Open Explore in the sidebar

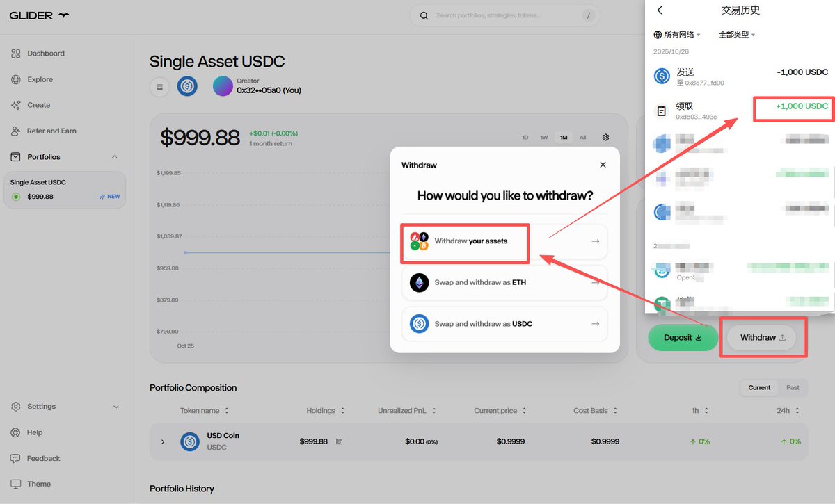point(32,79)
